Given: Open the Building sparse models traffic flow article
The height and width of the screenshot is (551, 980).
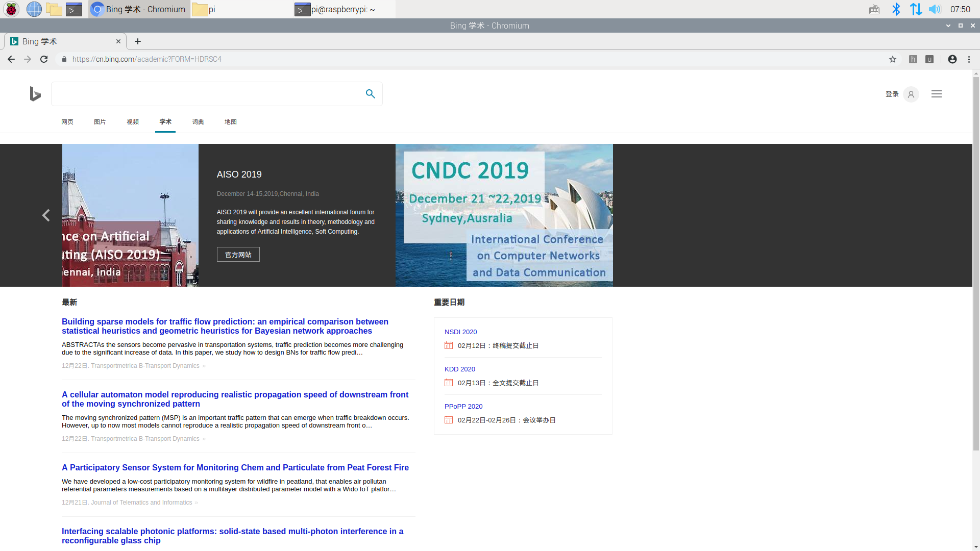Looking at the screenshot, I should (225, 327).
